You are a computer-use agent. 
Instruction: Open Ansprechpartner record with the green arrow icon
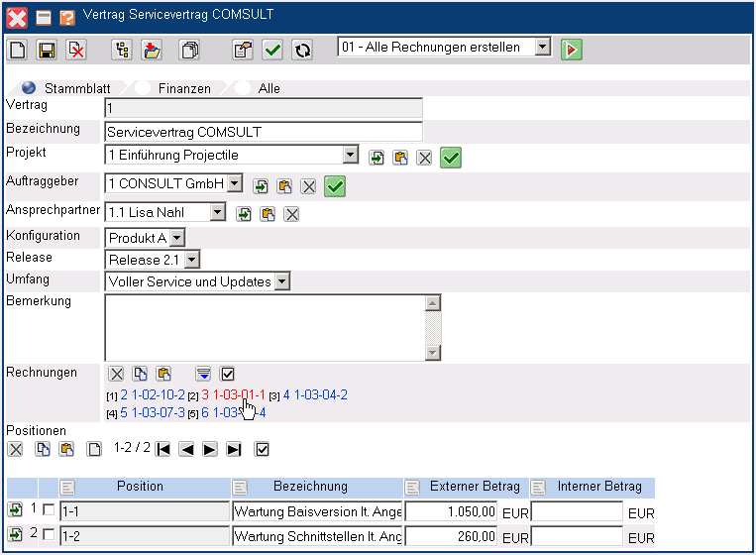tap(244, 214)
